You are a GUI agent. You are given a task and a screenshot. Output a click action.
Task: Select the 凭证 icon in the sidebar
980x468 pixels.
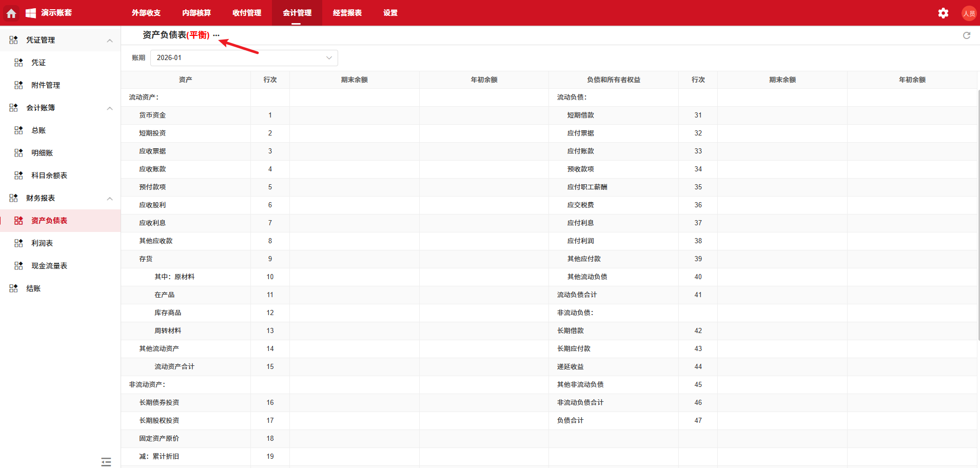pos(18,62)
